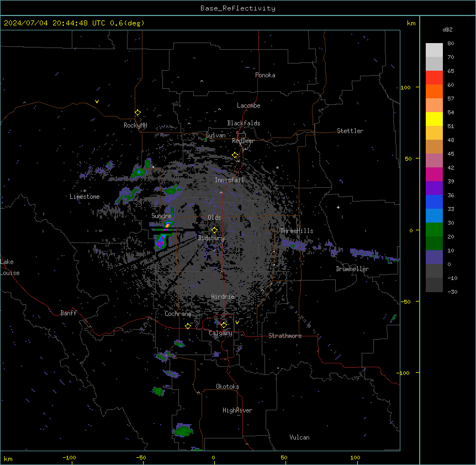The height and width of the screenshot is (465, 476).
Task: Click the Okotoks town label
Action: [x=228, y=387]
